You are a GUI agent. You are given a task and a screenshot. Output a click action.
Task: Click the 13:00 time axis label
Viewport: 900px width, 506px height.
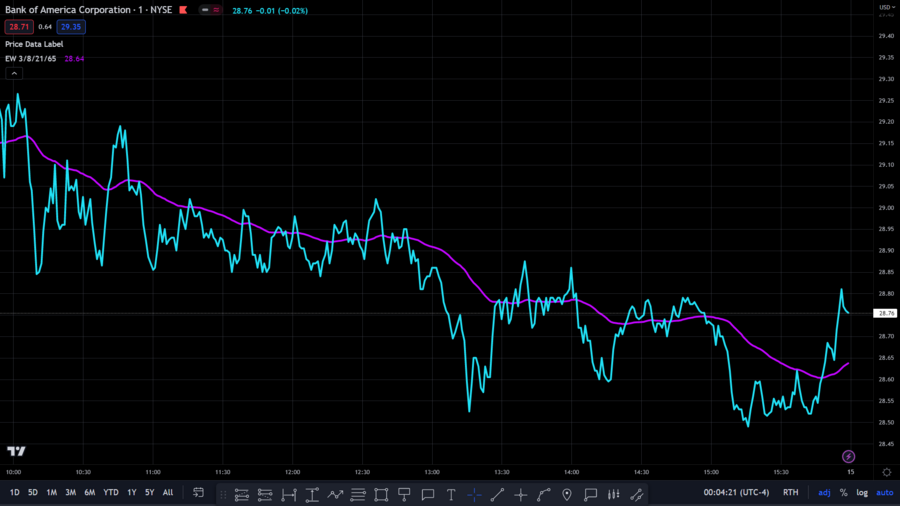coord(432,472)
